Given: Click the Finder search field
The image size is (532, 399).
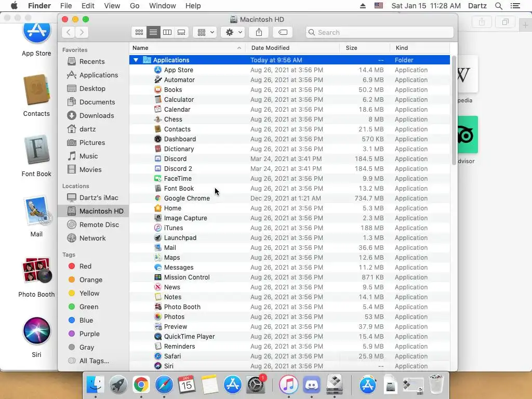Looking at the screenshot, I should (x=379, y=32).
